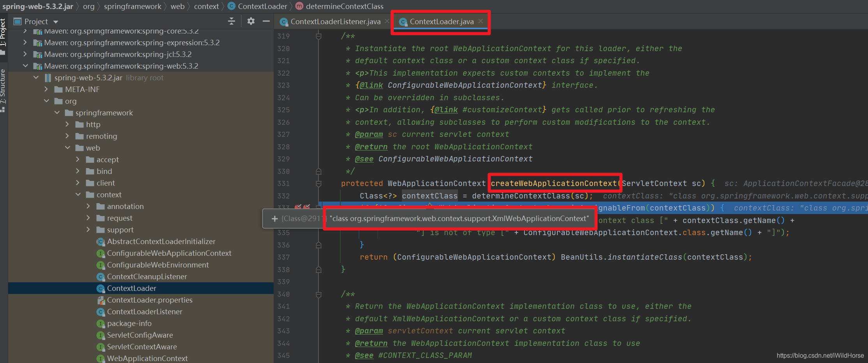Image resolution: width=868 pixels, height=363 pixels.
Task: Click determineContextClass(sc) call on line 332
Action: pos(530,196)
